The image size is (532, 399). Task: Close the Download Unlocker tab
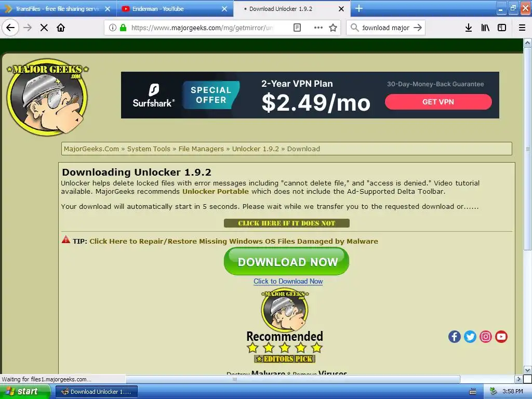click(x=341, y=9)
